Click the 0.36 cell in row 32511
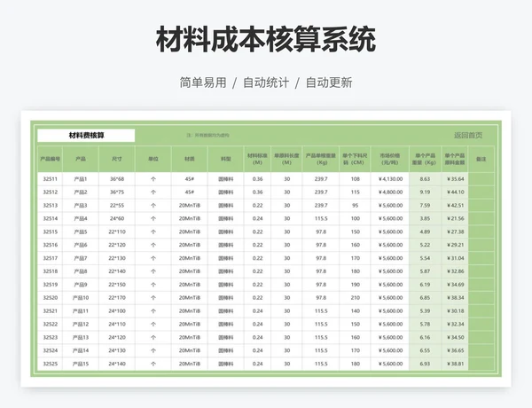 pyautogui.click(x=257, y=179)
